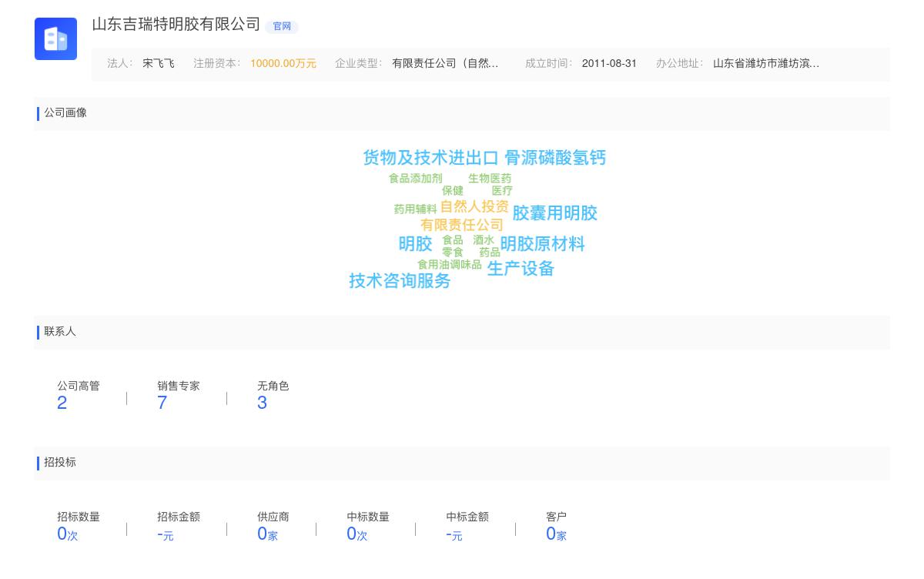
Task: Click office address 山东省潍坊市潍坊滨...
Action: (x=766, y=63)
